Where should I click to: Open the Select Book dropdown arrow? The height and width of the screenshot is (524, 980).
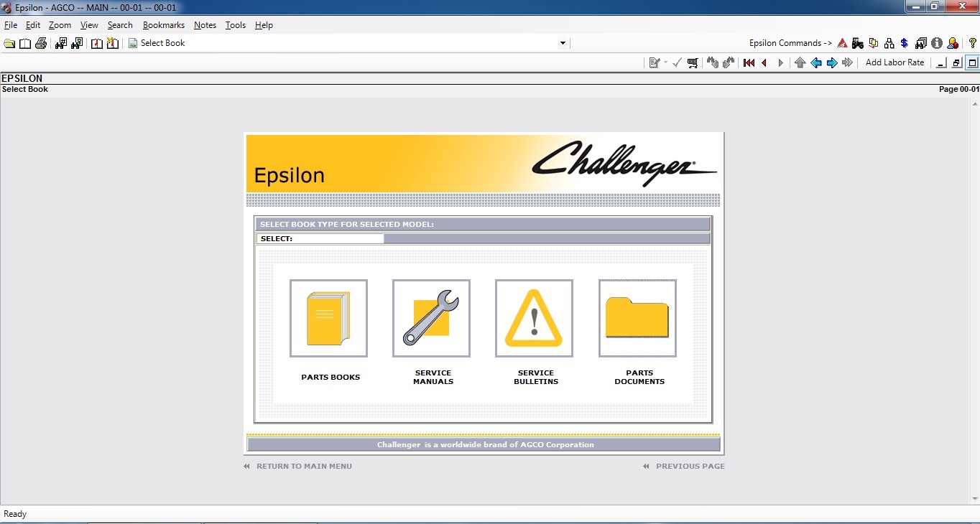tap(563, 43)
